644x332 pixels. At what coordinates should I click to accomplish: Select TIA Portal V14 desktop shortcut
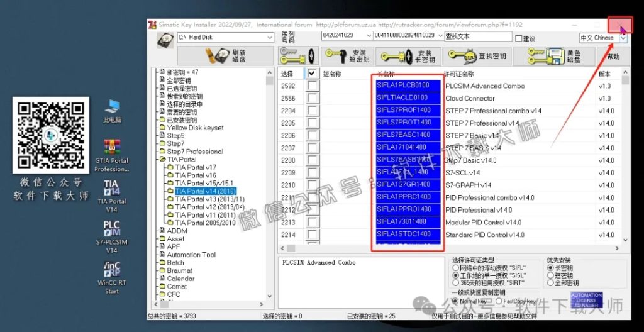pos(112,196)
